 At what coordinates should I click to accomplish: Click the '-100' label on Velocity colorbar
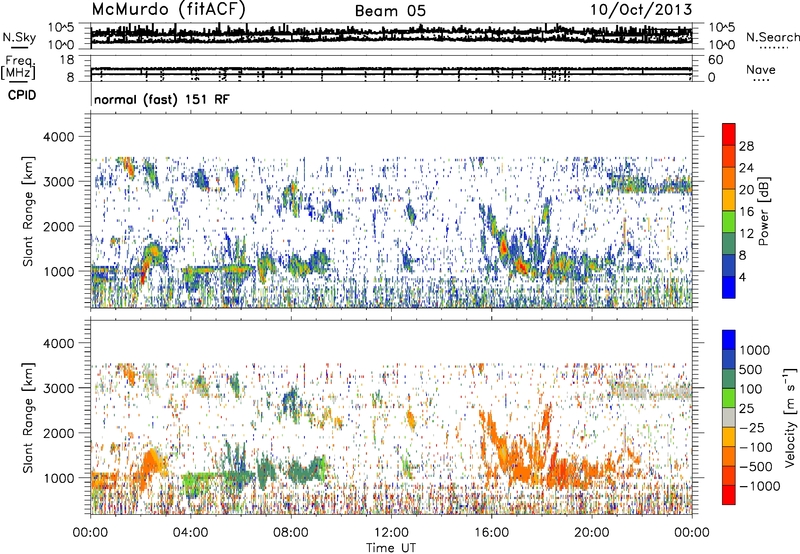click(x=756, y=447)
